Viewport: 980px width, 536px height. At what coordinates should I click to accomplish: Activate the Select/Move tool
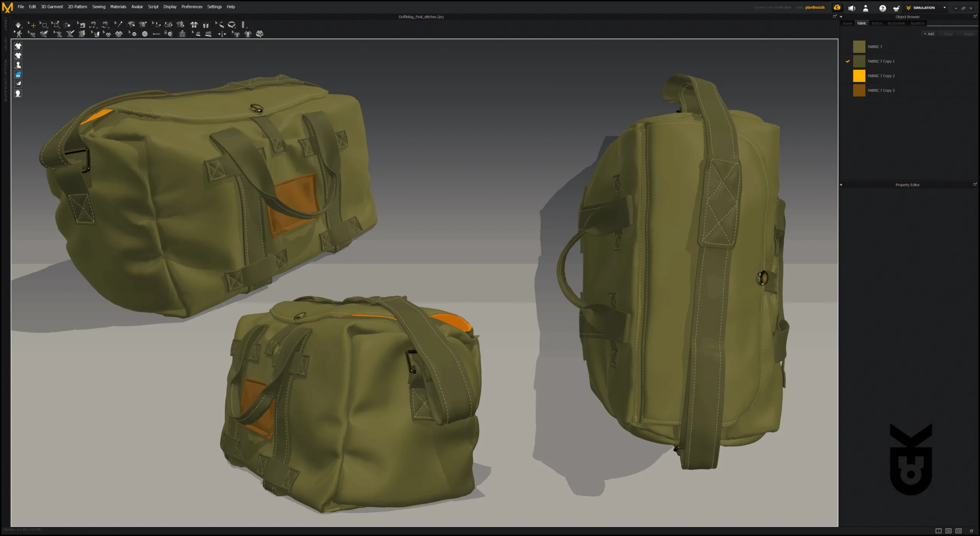(33, 25)
